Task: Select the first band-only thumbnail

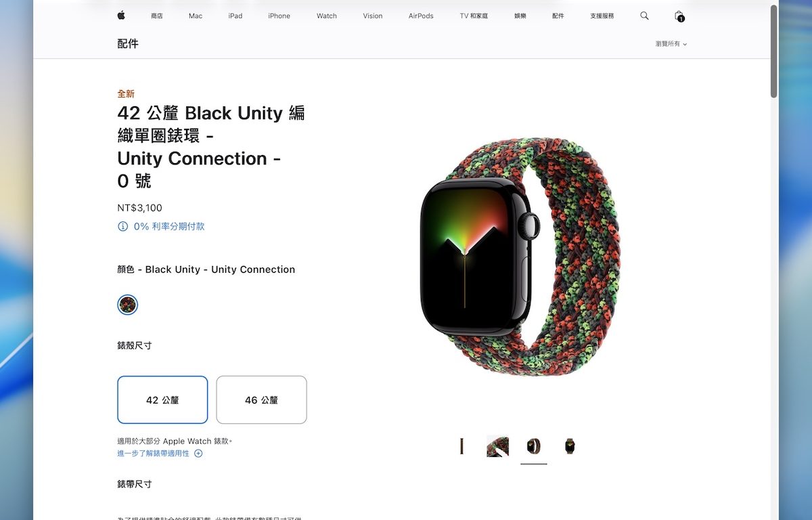Action: coord(462,446)
